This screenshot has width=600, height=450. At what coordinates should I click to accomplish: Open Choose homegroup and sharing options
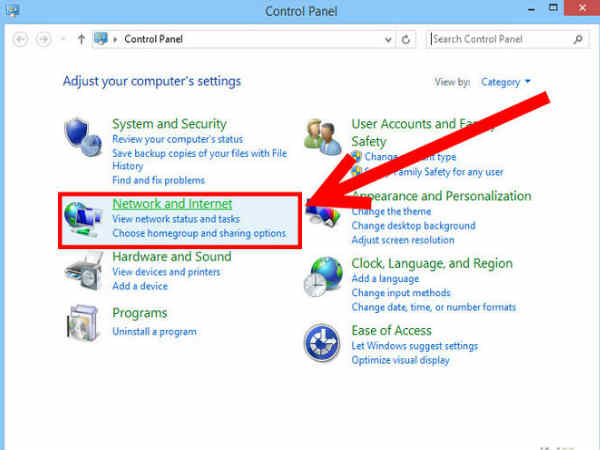point(199,233)
